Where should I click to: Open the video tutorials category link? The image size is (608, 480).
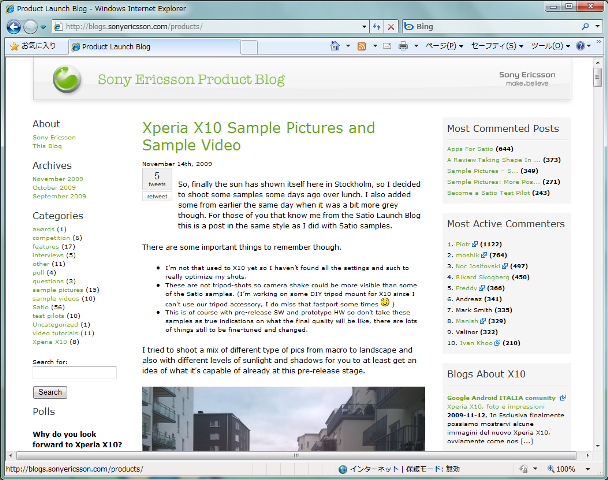tap(55, 333)
